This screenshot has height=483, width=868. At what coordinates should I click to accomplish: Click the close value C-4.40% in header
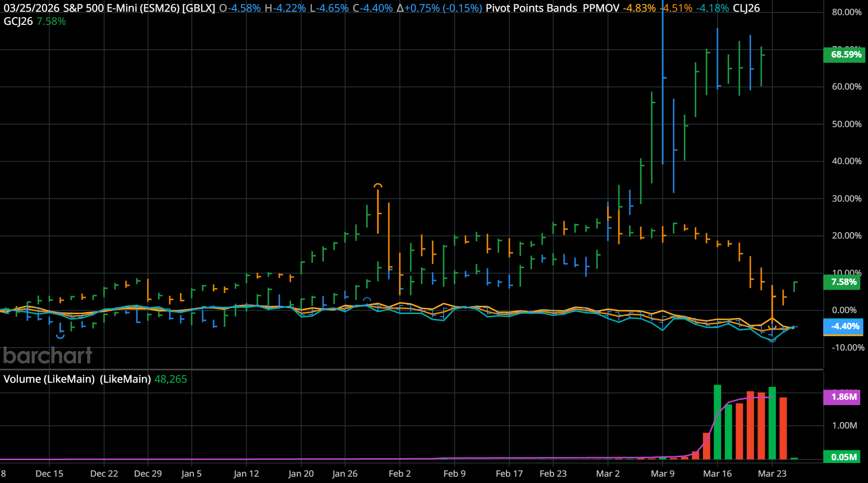[373, 8]
